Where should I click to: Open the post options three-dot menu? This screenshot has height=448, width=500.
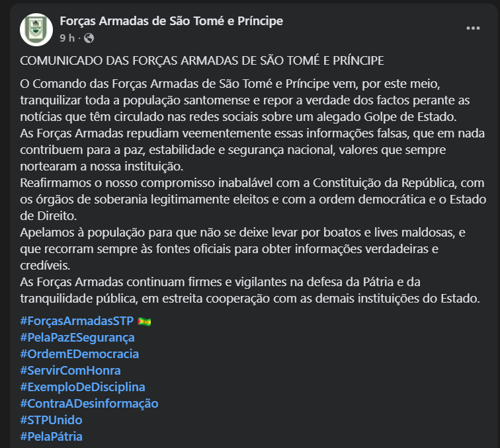(473, 28)
